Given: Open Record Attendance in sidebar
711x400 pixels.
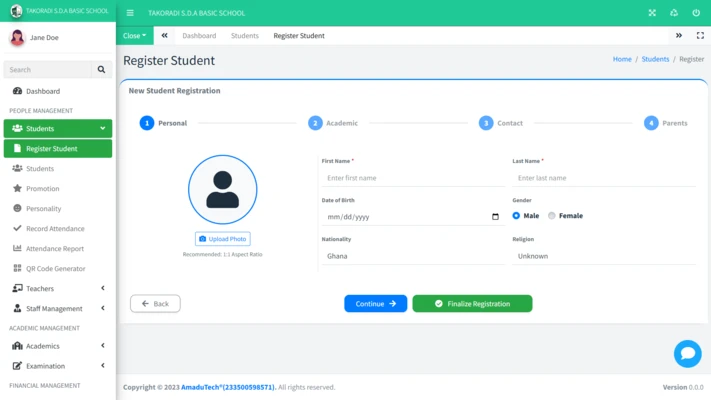Looking at the screenshot, I should coord(58,228).
